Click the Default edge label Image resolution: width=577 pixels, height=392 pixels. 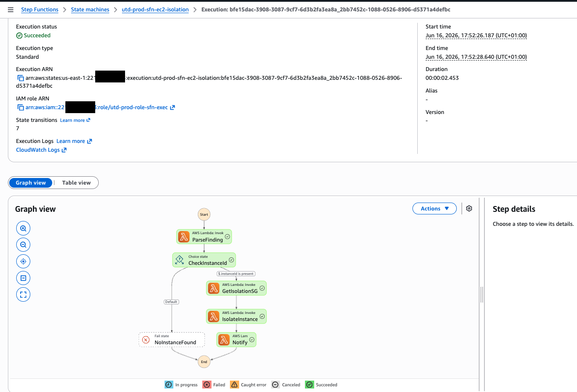pos(172,302)
